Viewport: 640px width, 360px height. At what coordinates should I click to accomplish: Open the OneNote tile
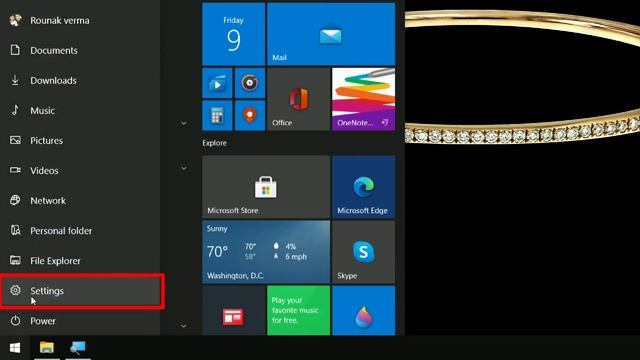364,99
